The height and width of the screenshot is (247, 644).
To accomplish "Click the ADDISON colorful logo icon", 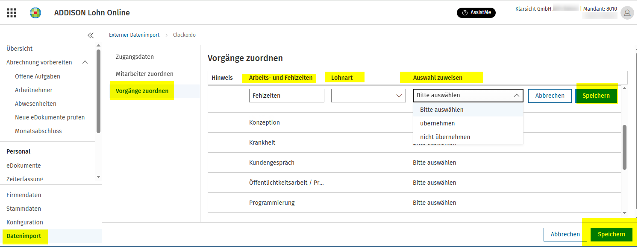I will click(35, 13).
